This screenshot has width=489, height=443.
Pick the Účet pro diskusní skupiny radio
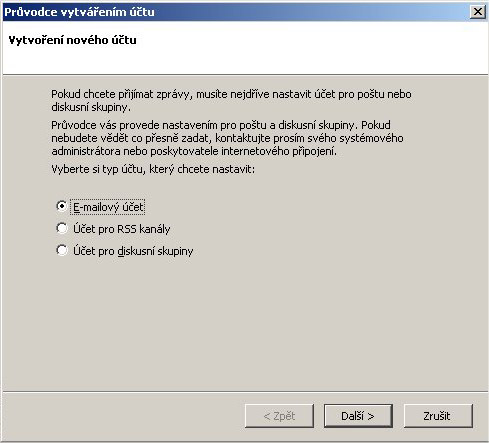pos(62,250)
